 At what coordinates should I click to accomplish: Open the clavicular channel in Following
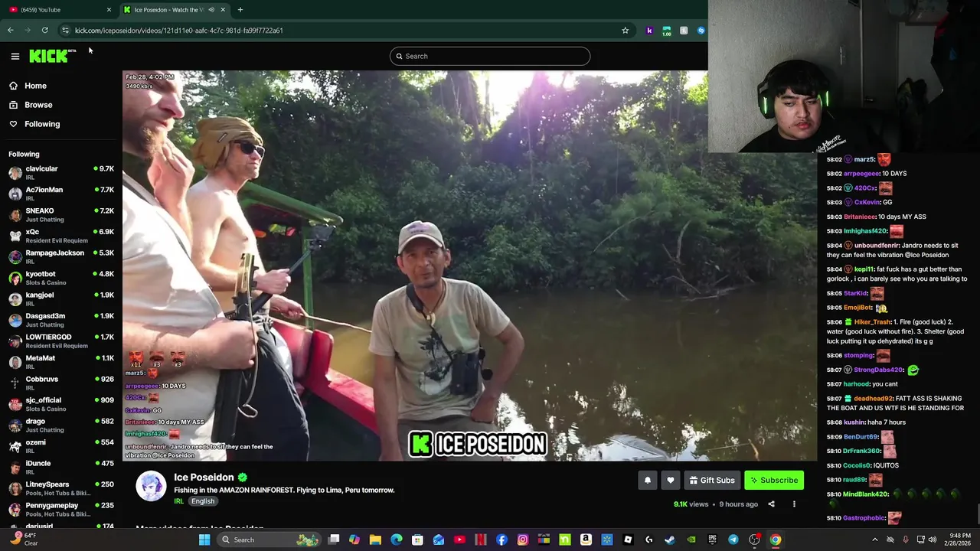(x=61, y=172)
